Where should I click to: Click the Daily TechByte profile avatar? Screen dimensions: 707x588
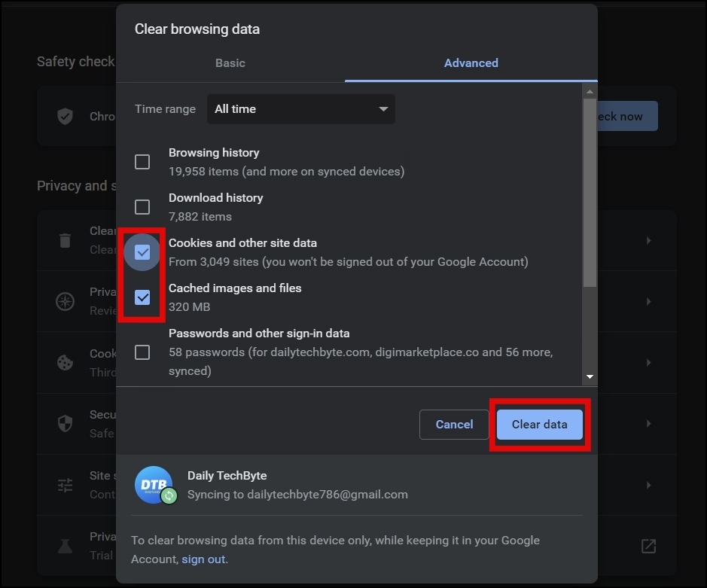click(x=154, y=485)
